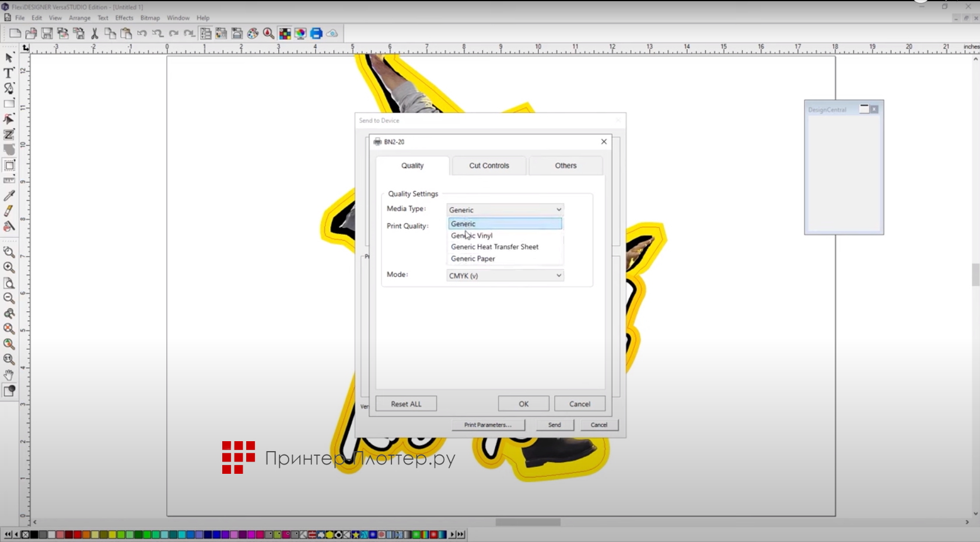The height and width of the screenshot is (542, 980).
Task: Switch to the Cut Controls tab
Action: [489, 166]
